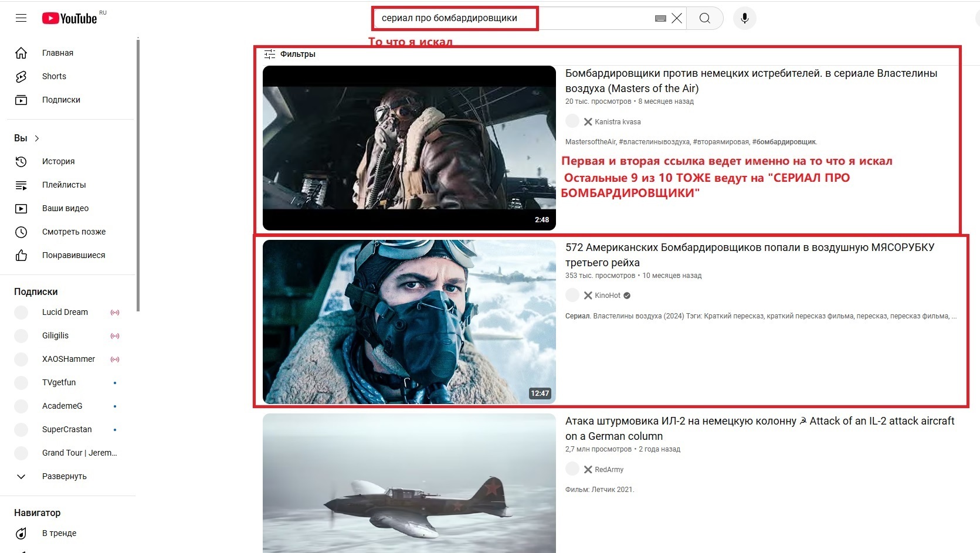Click the Kanistra kvasa channel avatar
This screenshot has height=553, width=980.
(572, 121)
